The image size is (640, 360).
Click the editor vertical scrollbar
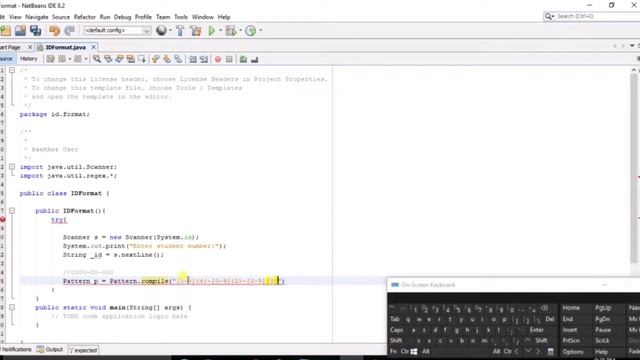[x=633, y=167]
